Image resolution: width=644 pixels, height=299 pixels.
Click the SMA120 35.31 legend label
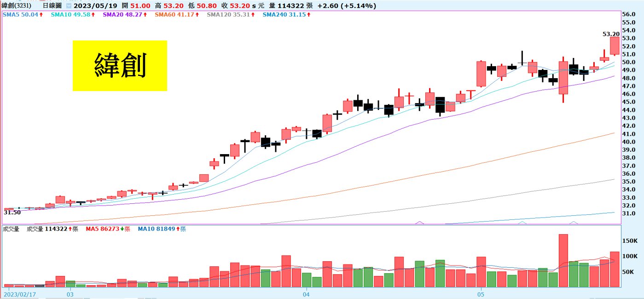[x=231, y=15]
